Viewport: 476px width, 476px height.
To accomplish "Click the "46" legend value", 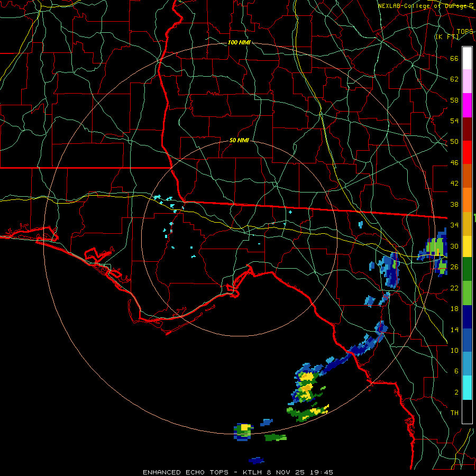I will [x=454, y=163].
